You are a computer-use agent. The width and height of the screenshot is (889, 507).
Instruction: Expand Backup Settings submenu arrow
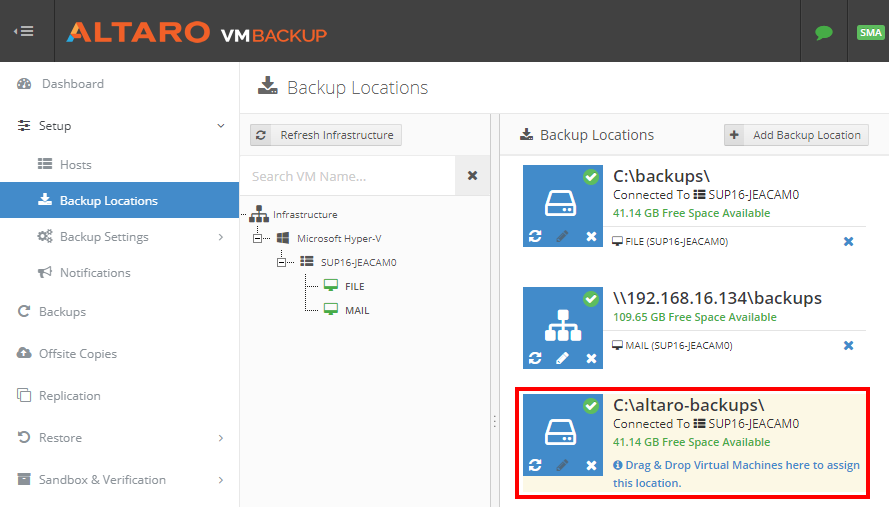click(221, 237)
